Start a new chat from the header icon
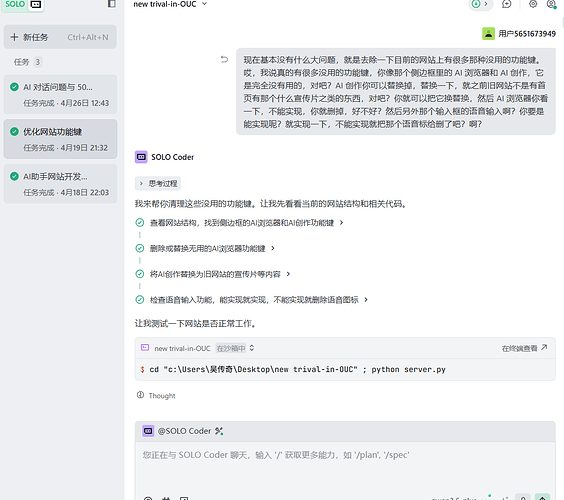564x500 pixels. click(x=506, y=4)
